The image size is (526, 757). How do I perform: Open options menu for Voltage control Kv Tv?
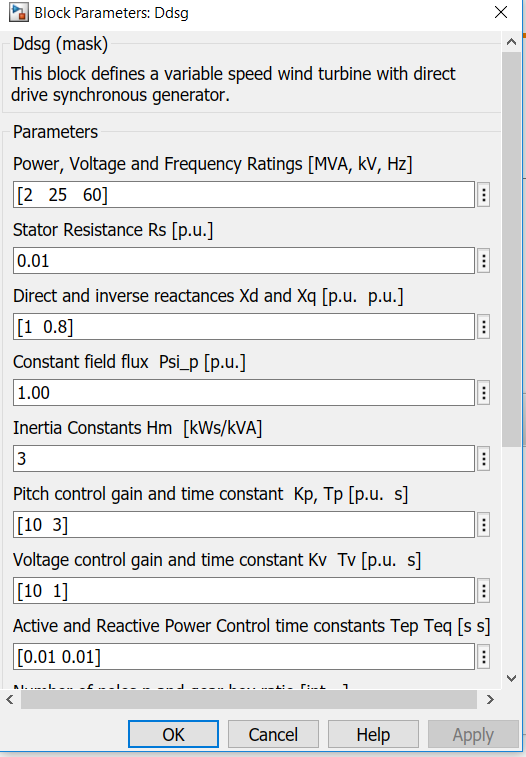coord(484,591)
